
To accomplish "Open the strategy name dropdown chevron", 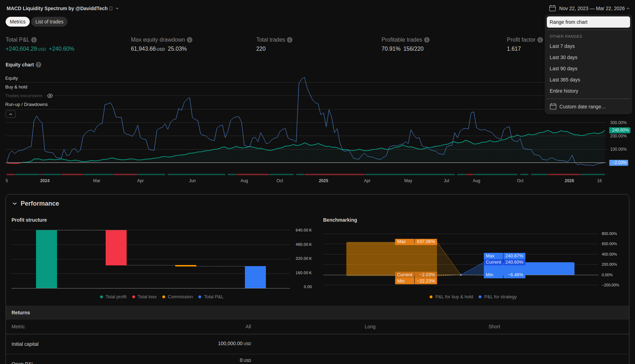I will (117, 8).
